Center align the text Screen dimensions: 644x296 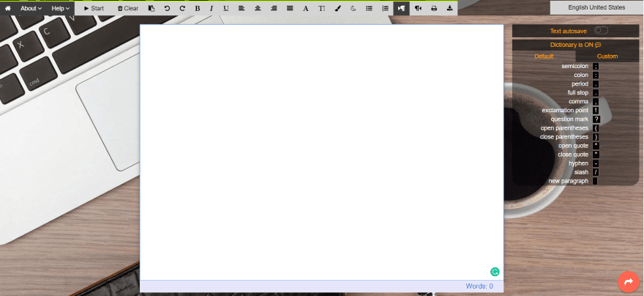click(x=258, y=8)
